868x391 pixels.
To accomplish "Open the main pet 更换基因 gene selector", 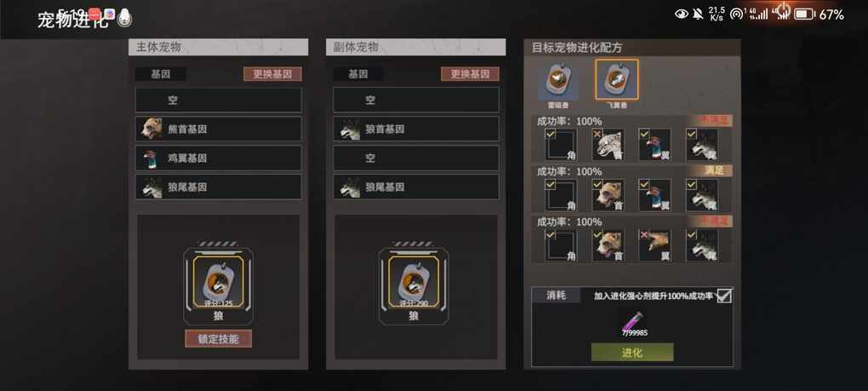I will pos(272,74).
